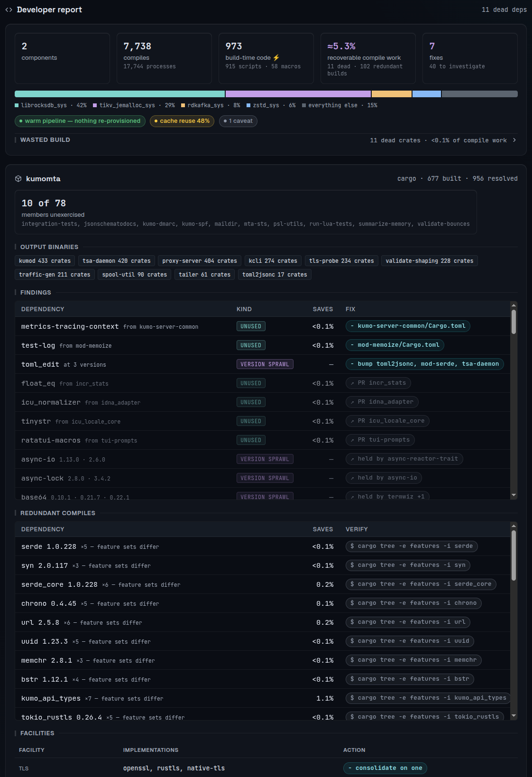This screenshot has height=777, width=532.
Task: Click VERSION SPRAWL badge in toml_edit row
Action: [x=265, y=364]
